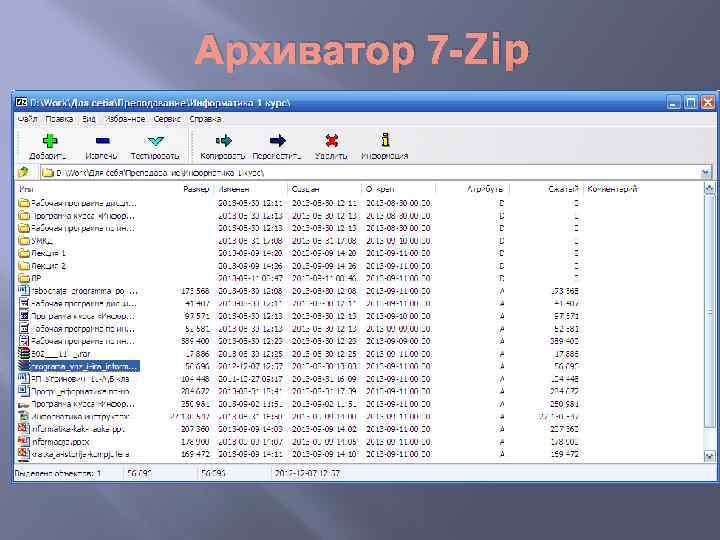Select the ЛР folder icon
Viewport: 720px width, 540px height.
(24, 278)
